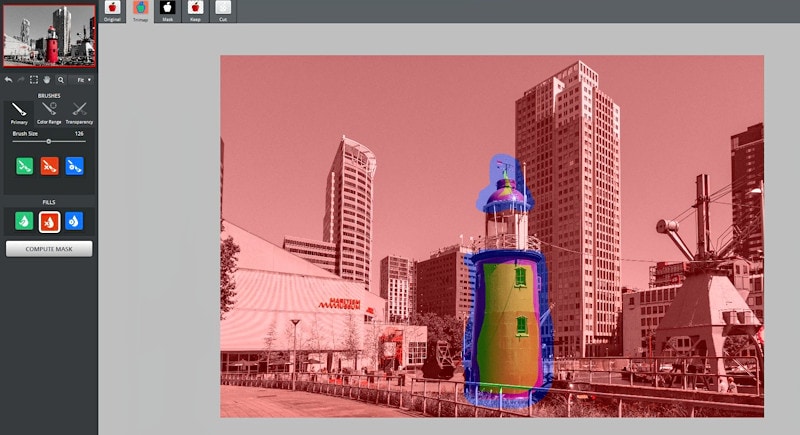Select the Primary brush
The height and width of the screenshot is (435, 800).
click(19, 110)
